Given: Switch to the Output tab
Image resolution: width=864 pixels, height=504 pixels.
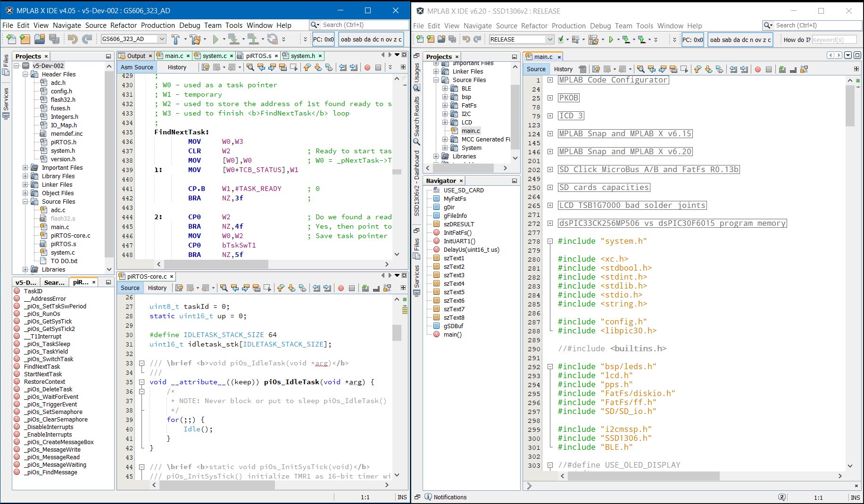Looking at the screenshot, I should tap(136, 56).
